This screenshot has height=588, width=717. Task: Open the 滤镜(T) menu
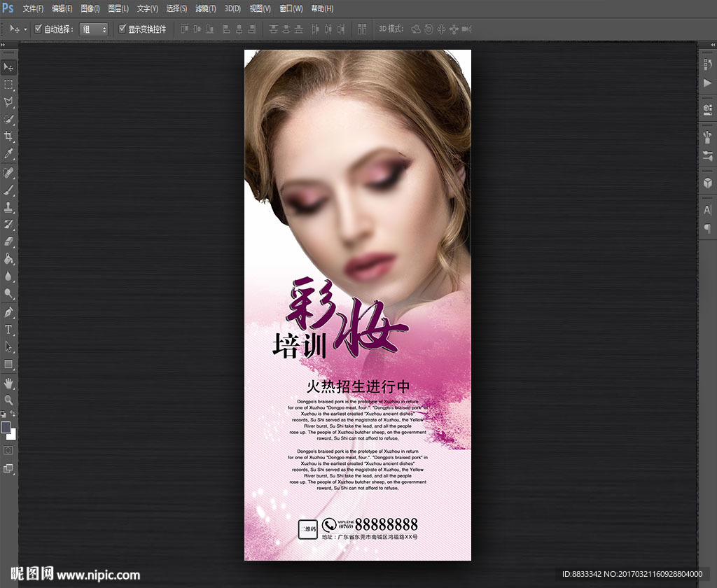(x=205, y=8)
